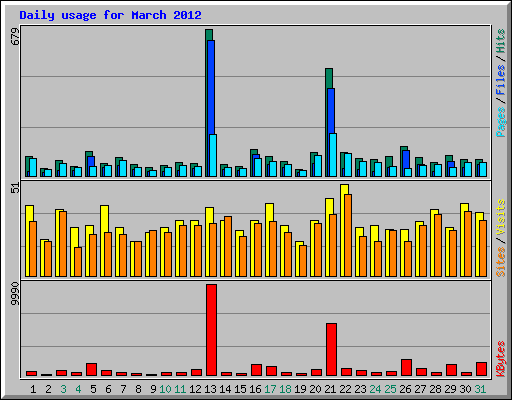
Task: Click the red KBytes bar for day 21
Action: pos(331,349)
